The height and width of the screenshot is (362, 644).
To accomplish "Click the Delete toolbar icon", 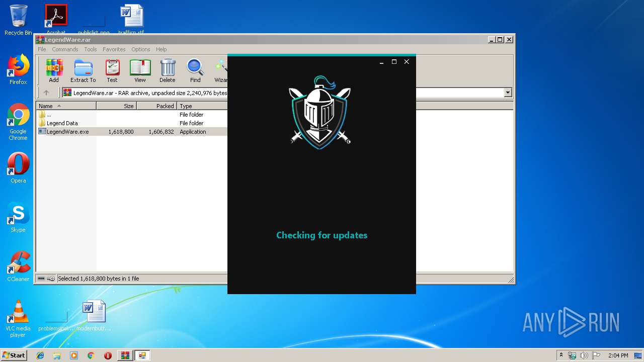I will click(x=168, y=70).
